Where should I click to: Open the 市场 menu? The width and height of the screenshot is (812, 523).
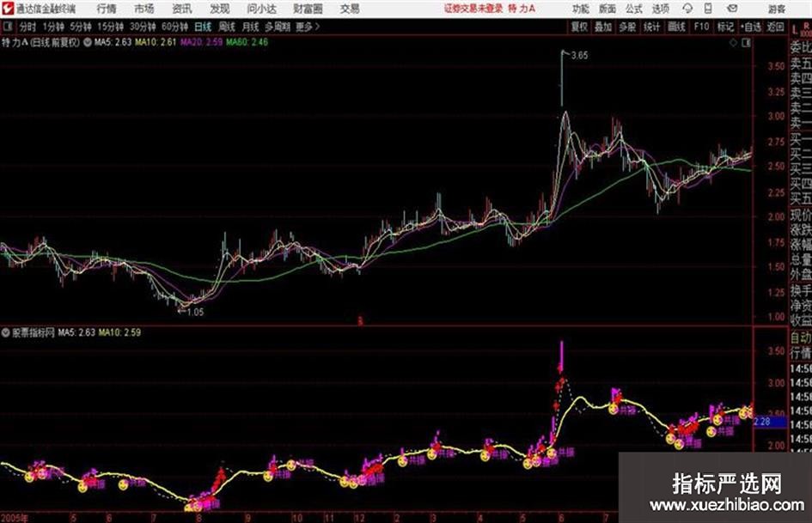(144, 9)
